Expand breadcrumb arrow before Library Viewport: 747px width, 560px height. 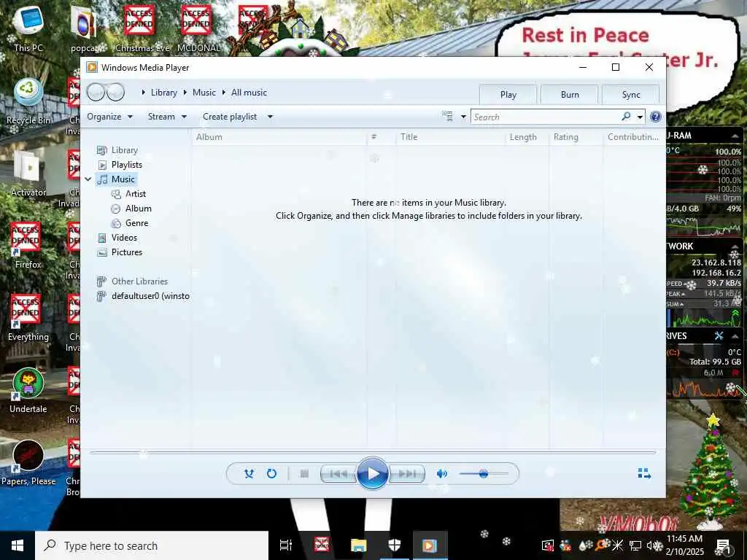point(143,93)
